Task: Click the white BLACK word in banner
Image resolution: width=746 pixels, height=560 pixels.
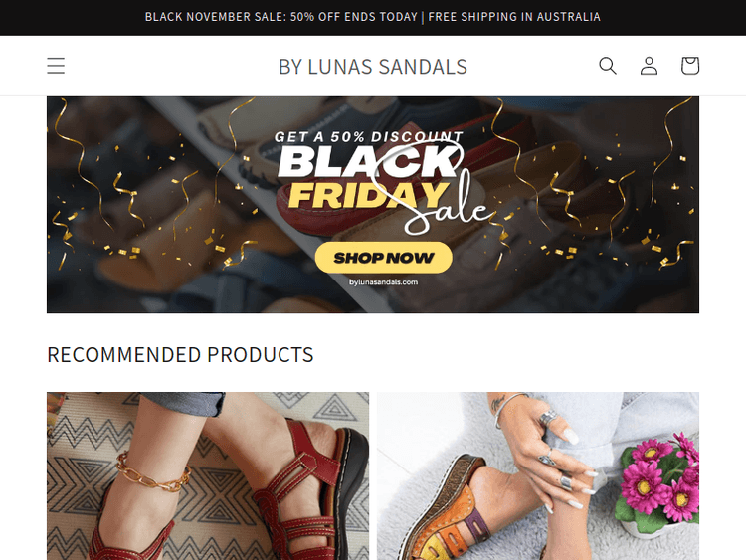Action: point(367,161)
